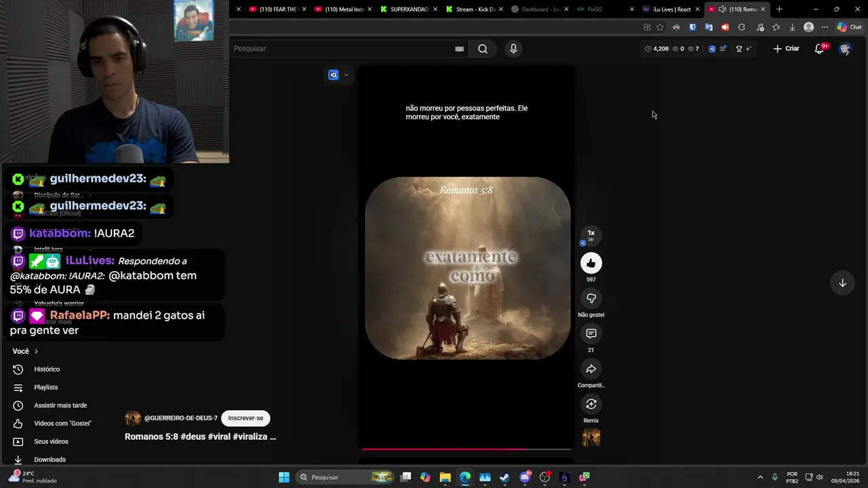Click the magnifier search button on YouTube

(483, 49)
